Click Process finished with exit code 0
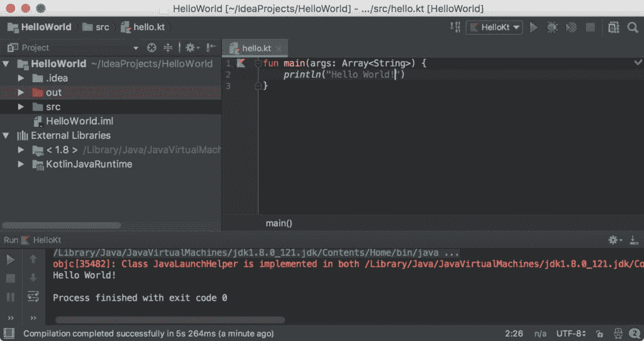Screen dimensions: 644x341 point(140,298)
